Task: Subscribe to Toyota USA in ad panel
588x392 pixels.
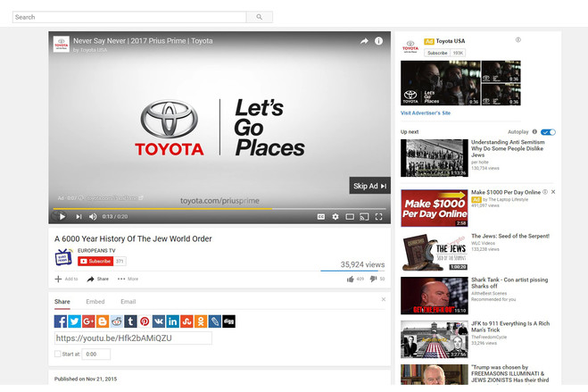Action: (x=437, y=53)
